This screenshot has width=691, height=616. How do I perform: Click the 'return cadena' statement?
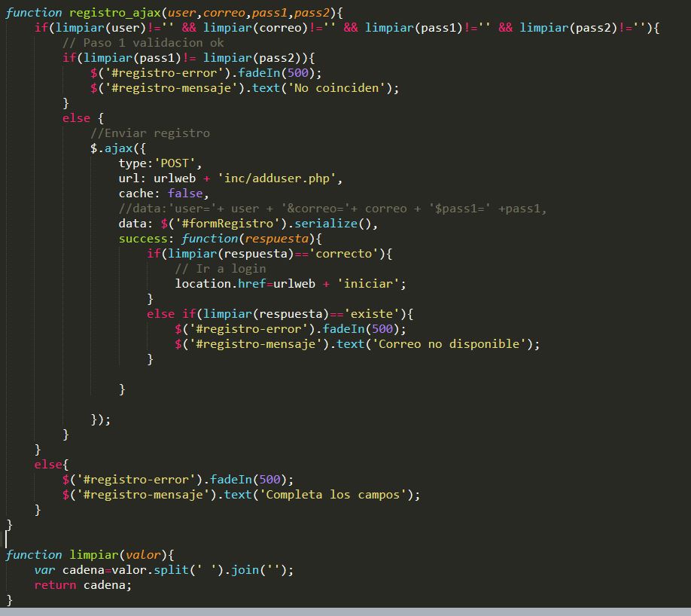[82, 585]
